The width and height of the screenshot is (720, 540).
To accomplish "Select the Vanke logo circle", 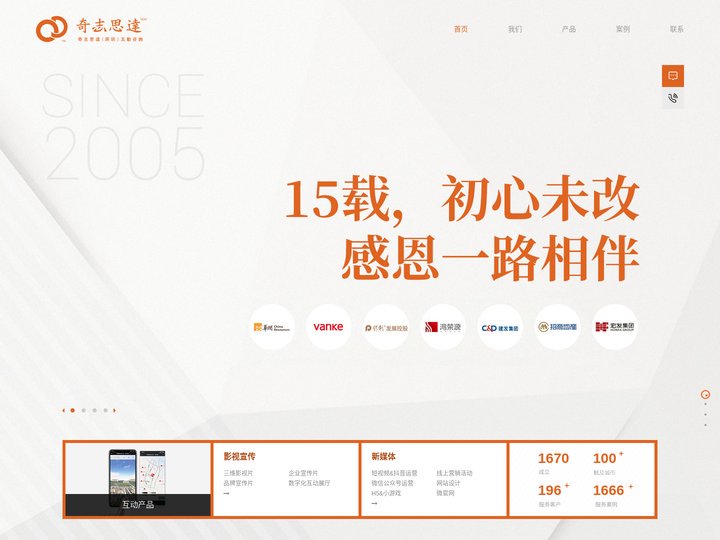I will [x=328, y=327].
